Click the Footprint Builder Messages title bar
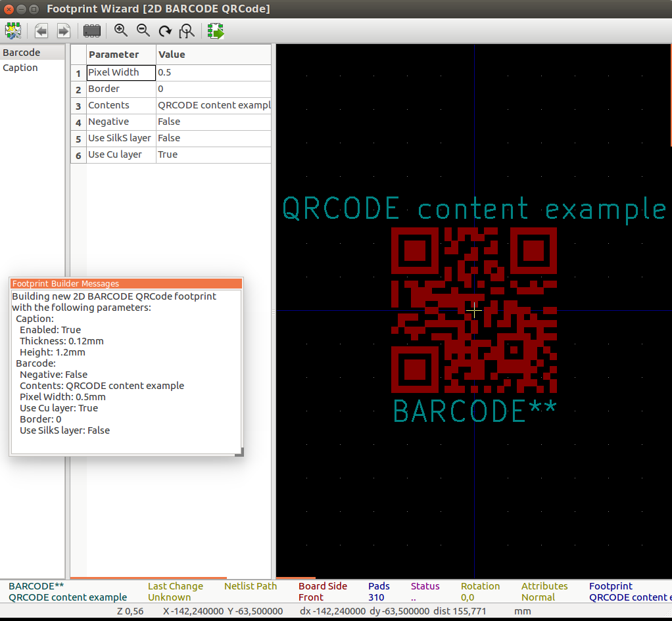Viewport: 672px width, 621px height. [x=126, y=283]
